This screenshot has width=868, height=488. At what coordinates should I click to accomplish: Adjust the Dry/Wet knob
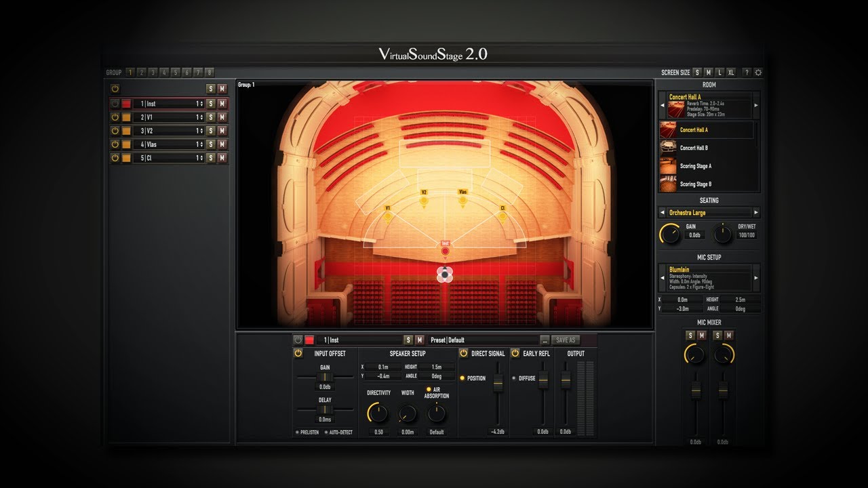tap(723, 235)
